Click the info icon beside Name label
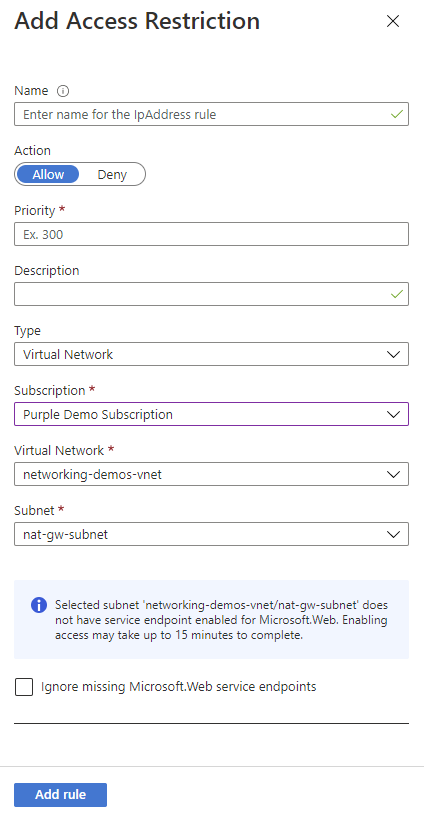The width and height of the screenshot is (424, 816). click(62, 91)
